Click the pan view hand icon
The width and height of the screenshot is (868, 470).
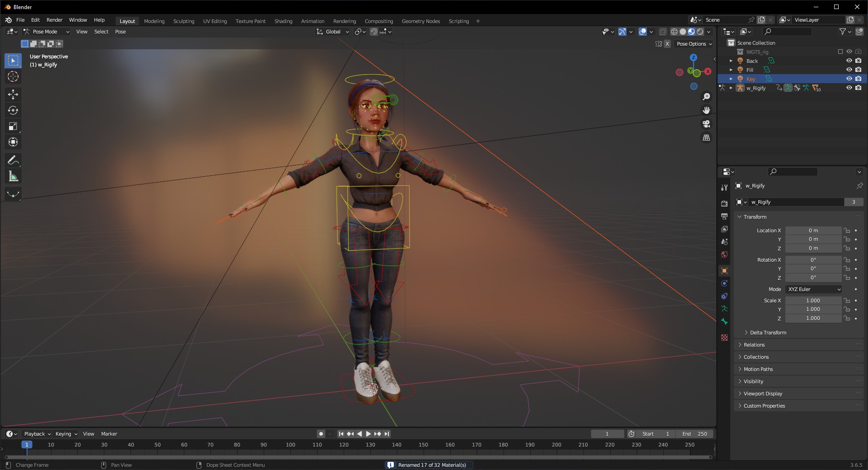tap(706, 110)
